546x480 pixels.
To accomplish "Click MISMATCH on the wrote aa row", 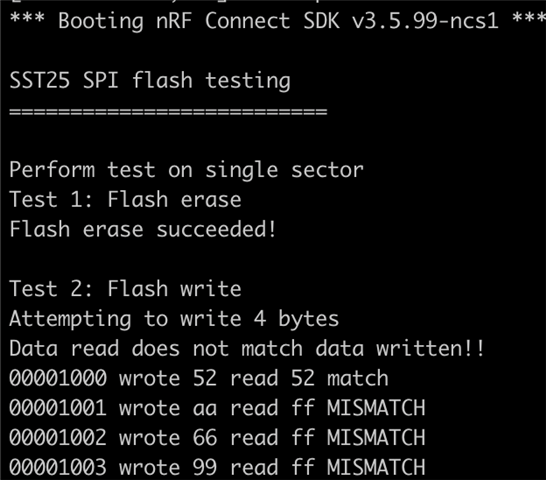I will click(x=376, y=408).
